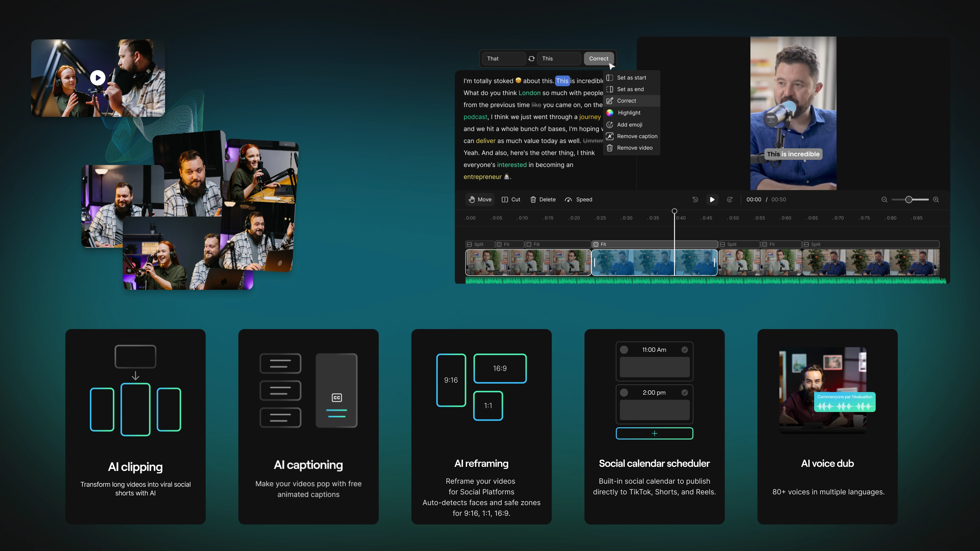Choose 'Set as start' from the context menu
This screenshot has width=980, height=551.
[632, 78]
